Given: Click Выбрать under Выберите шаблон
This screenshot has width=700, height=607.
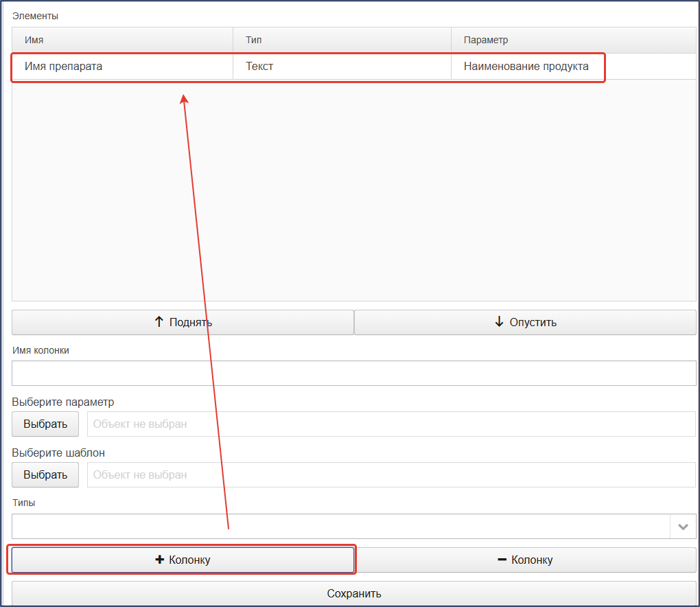Looking at the screenshot, I should click(x=45, y=474).
